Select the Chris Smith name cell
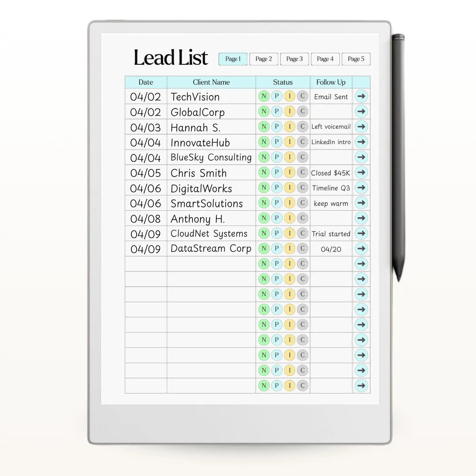476x476 pixels. (211, 172)
